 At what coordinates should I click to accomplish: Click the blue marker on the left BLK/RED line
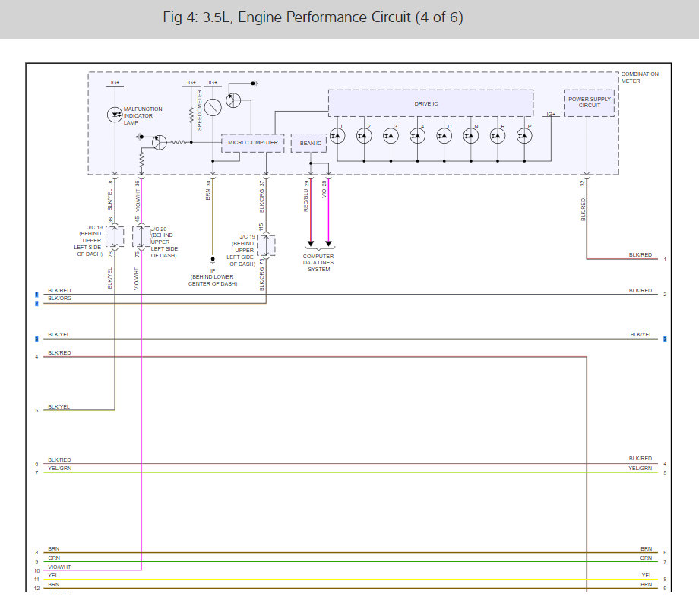point(36,295)
